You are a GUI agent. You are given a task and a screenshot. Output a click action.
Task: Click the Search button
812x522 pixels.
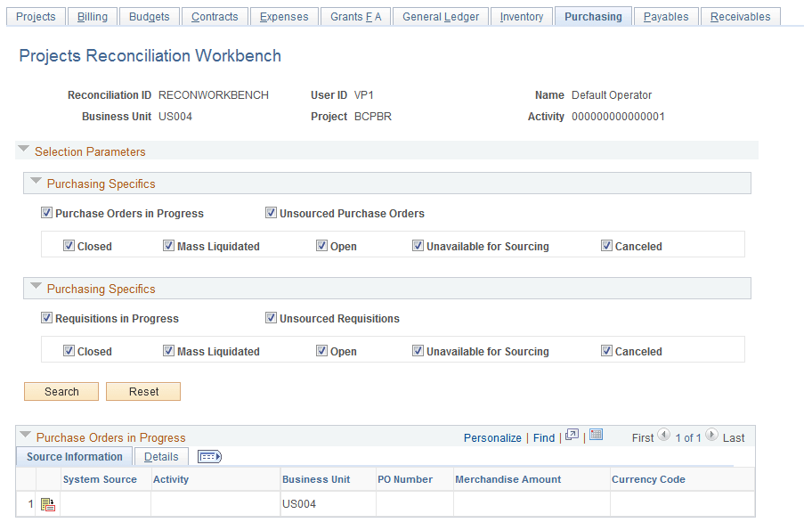(61, 391)
